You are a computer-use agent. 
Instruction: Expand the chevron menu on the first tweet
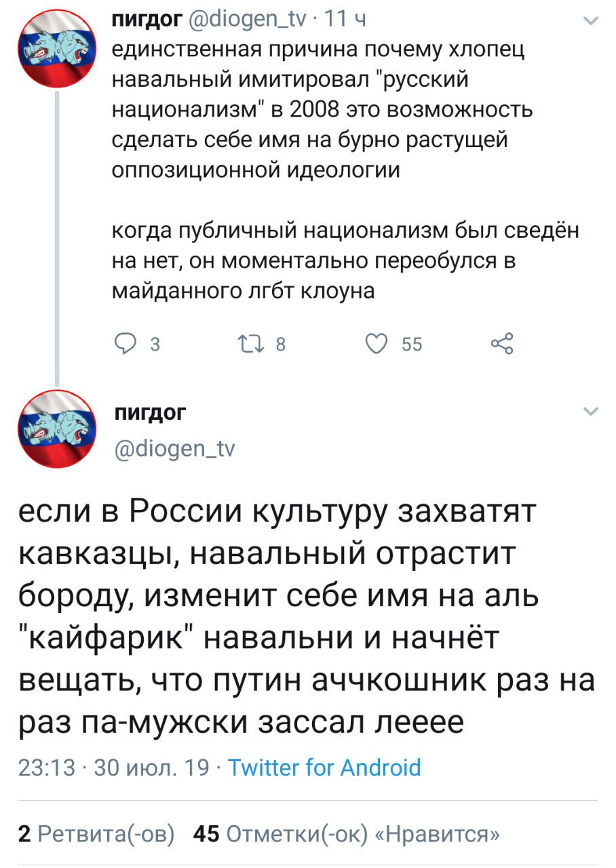click(591, 22)
